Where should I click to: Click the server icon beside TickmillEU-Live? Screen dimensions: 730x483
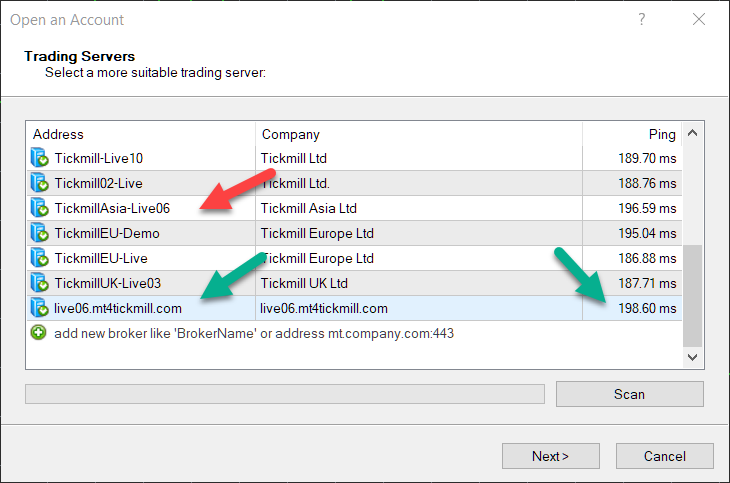40,258
